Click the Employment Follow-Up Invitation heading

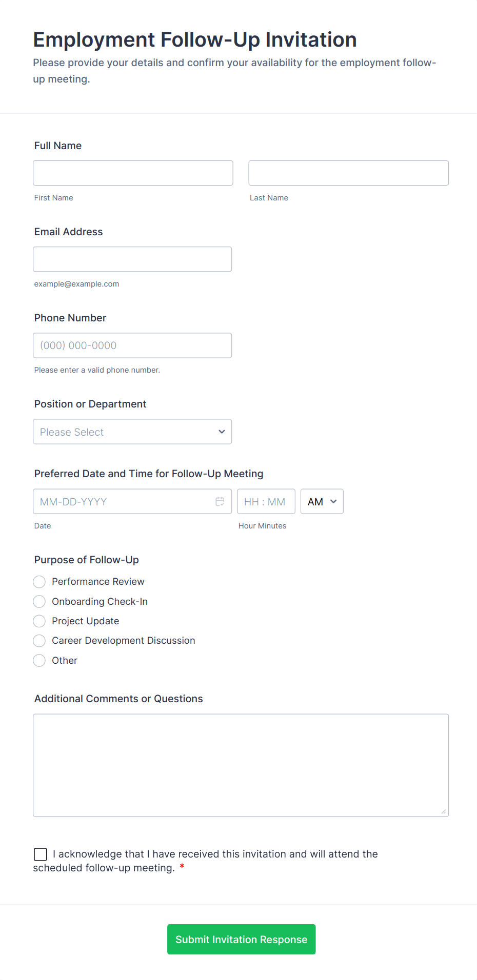click(195, 39)
